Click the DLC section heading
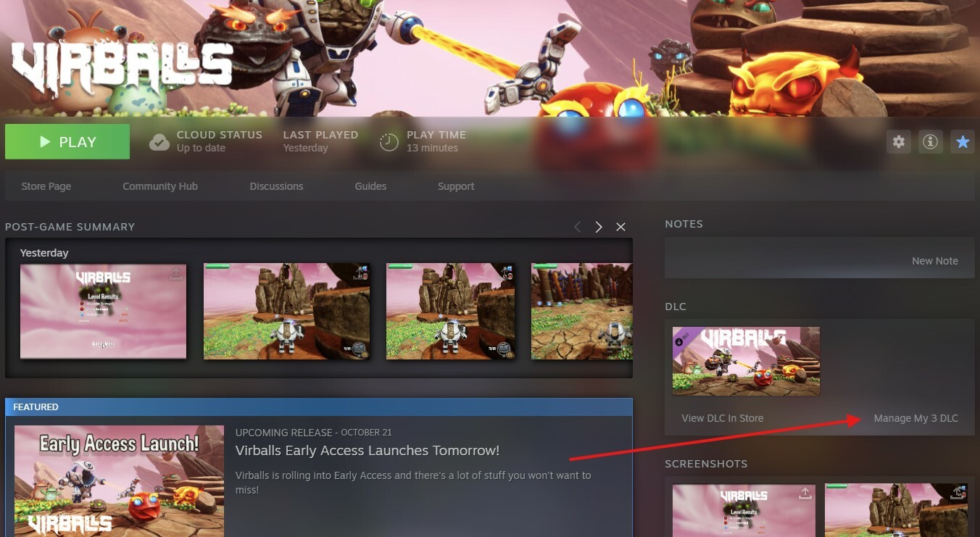Viewport: 980px width, 537px height. pyautogui.click(x=676, y=307)
